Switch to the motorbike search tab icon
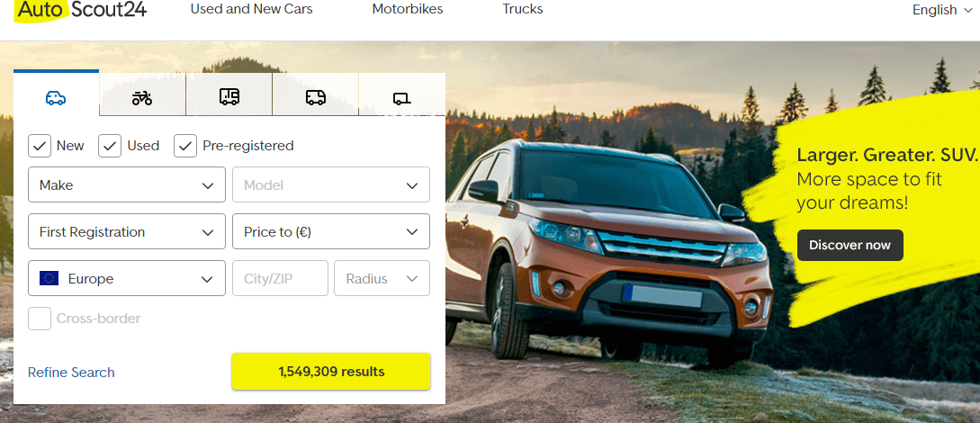Viewport: 980px width, 423px height. pos(142,98)
